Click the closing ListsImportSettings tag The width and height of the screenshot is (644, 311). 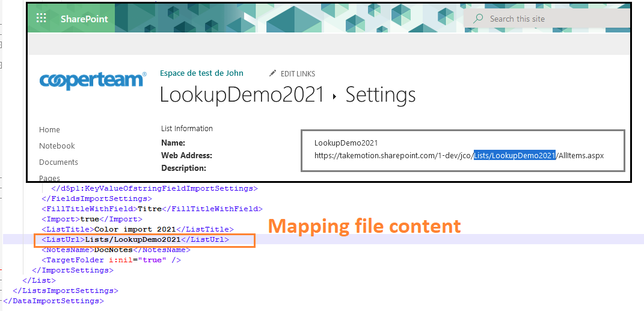pyautogui.click(x=66, y=291)
